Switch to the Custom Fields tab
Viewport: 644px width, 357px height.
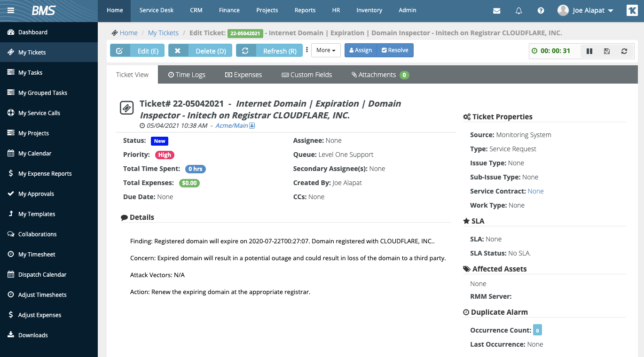[306, 75]
